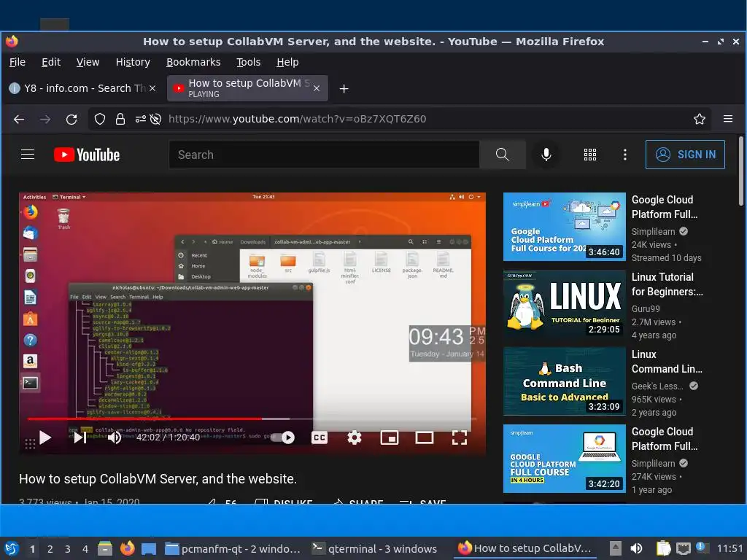
Task: Go to YouTube home via logo
Action: (87, 155)
